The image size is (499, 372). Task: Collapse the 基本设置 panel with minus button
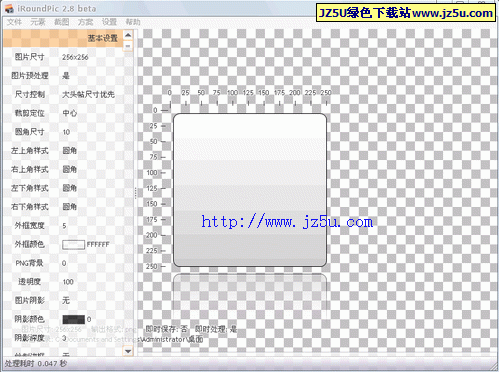tap(128, 46)
